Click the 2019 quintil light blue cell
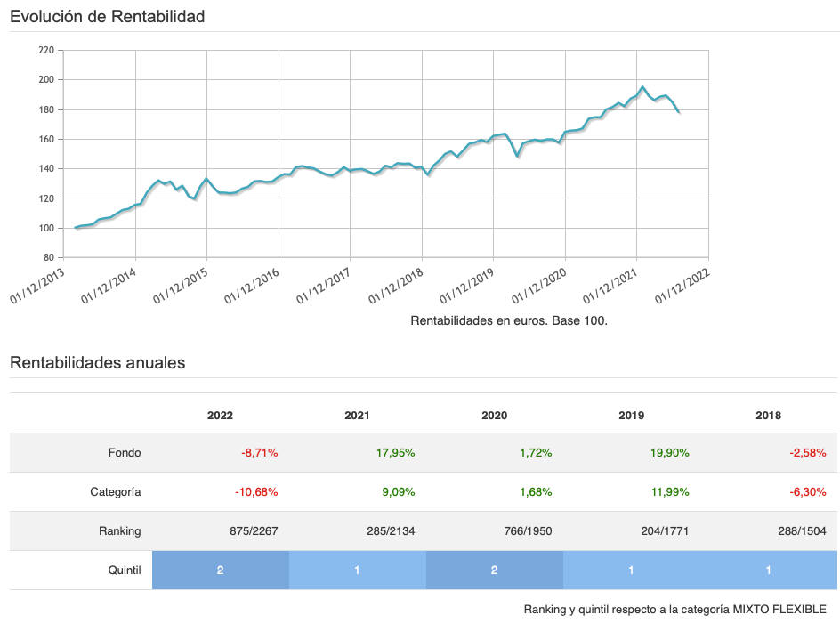The image size is (840, 623). (632, 570)
